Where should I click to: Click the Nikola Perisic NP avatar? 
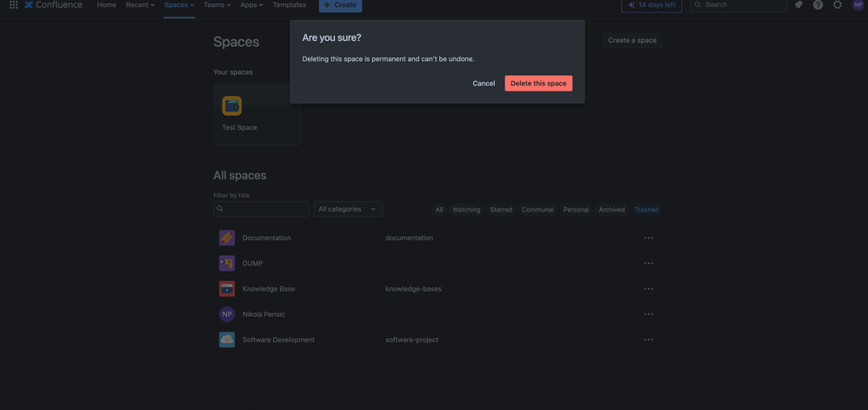coord(227,314)
